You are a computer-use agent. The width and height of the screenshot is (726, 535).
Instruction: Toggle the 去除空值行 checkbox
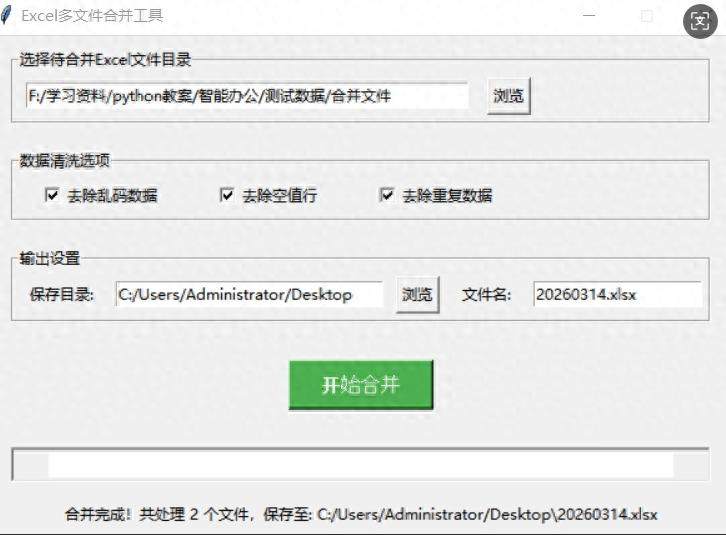[226, 195]
